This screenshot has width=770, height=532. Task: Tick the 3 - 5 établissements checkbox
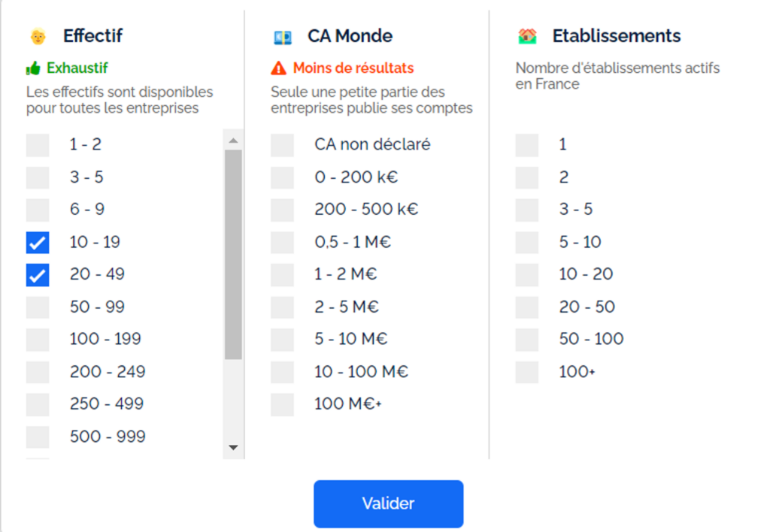coord(527,210)
